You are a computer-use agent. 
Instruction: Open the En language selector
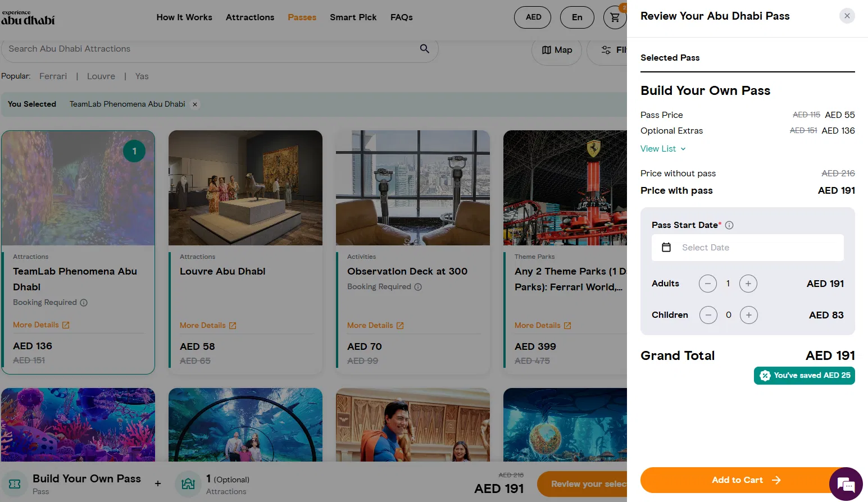pos(577,17)
